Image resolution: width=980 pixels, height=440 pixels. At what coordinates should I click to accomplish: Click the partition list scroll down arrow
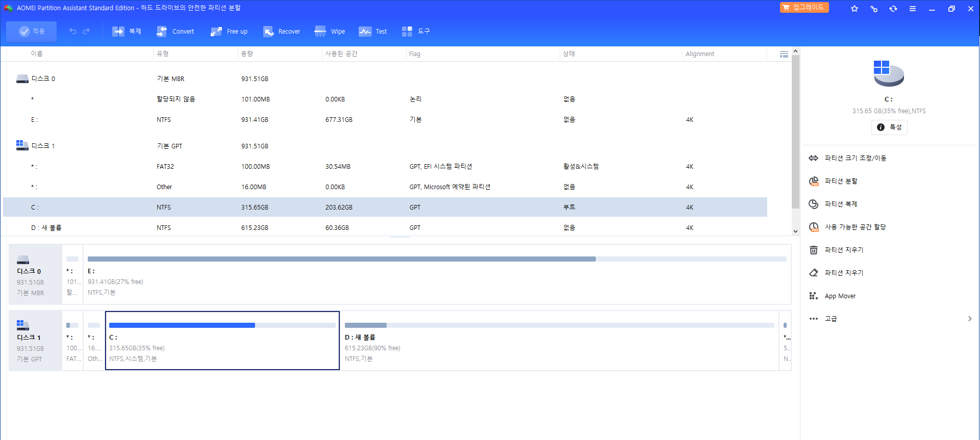795,231
